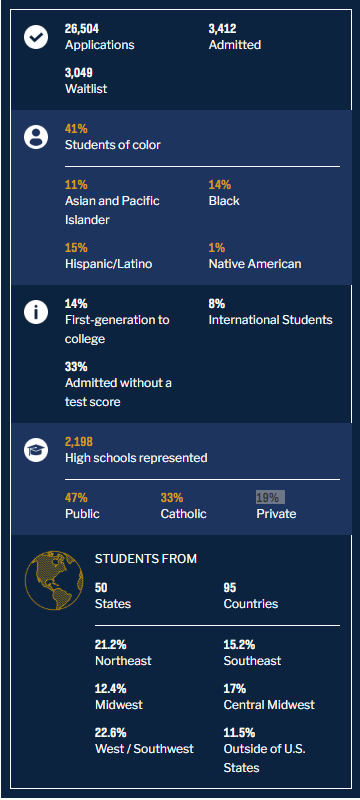The image size is (360, 800).
Task: Click the 14% Black statistic
Action: pos(224,193)
